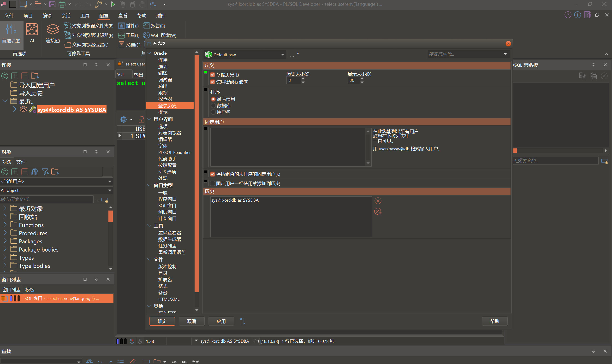Uncheck the 存储历史 checkbox
The width and height of the screenshot is (612, 364).
pos(213,75)
